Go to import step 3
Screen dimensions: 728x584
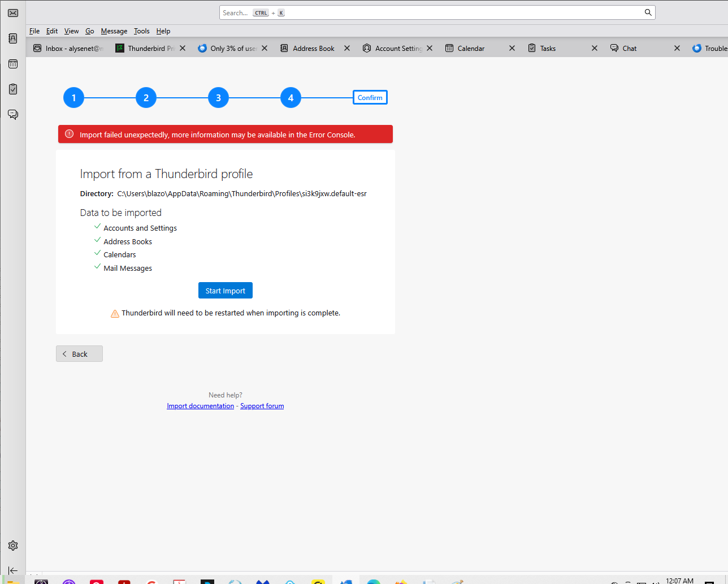(218, 98)
